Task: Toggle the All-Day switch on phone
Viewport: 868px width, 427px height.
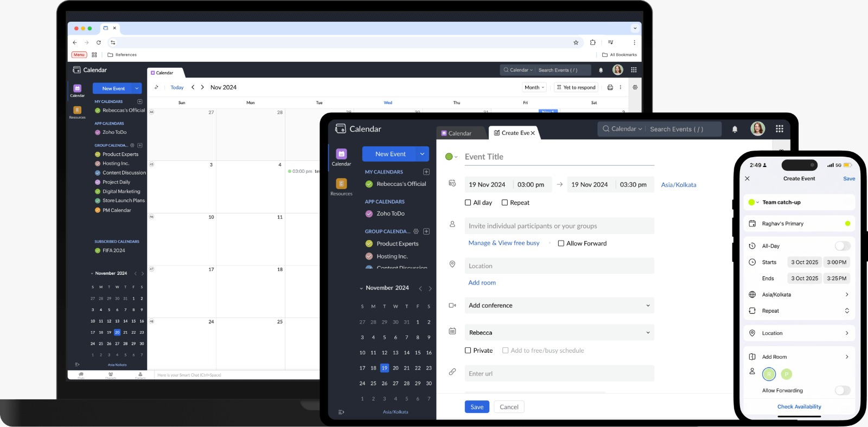Action: click(x=842, y=246)
